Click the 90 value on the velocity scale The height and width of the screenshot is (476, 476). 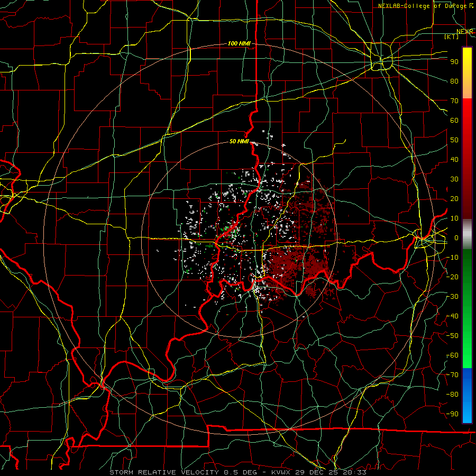[454, 62]
